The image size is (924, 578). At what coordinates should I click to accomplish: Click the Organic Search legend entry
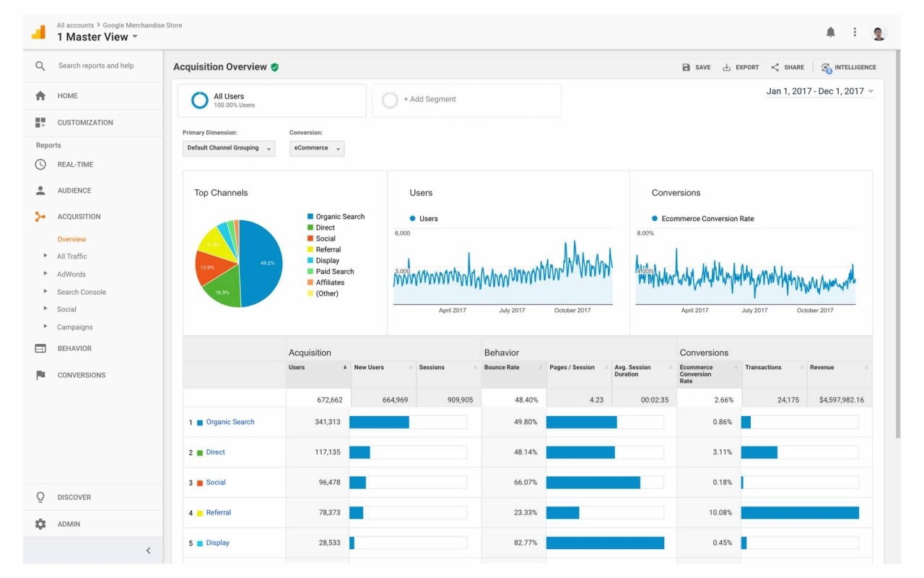pos(336,217)
